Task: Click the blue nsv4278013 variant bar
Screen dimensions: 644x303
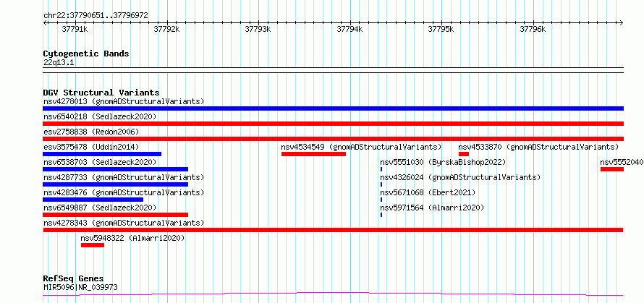Action: click(x=333, y=108)
